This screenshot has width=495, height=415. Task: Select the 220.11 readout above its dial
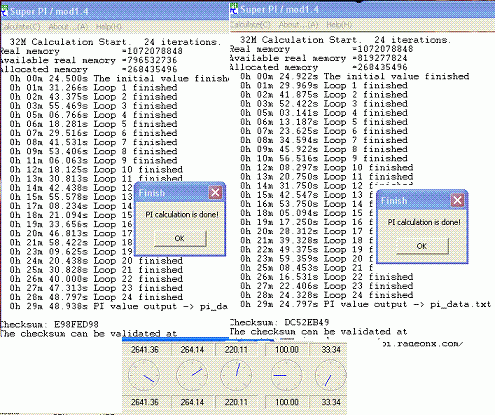[236, 350]
